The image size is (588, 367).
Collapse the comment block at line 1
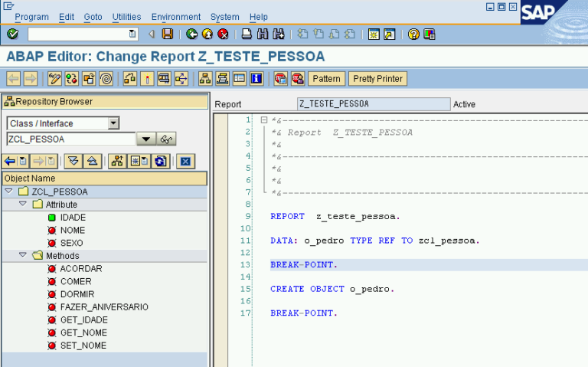click(263, 120)
